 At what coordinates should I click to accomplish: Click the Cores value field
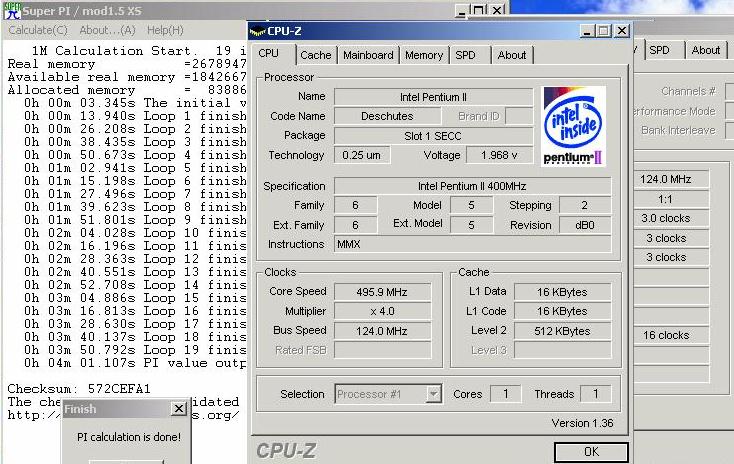506,394
